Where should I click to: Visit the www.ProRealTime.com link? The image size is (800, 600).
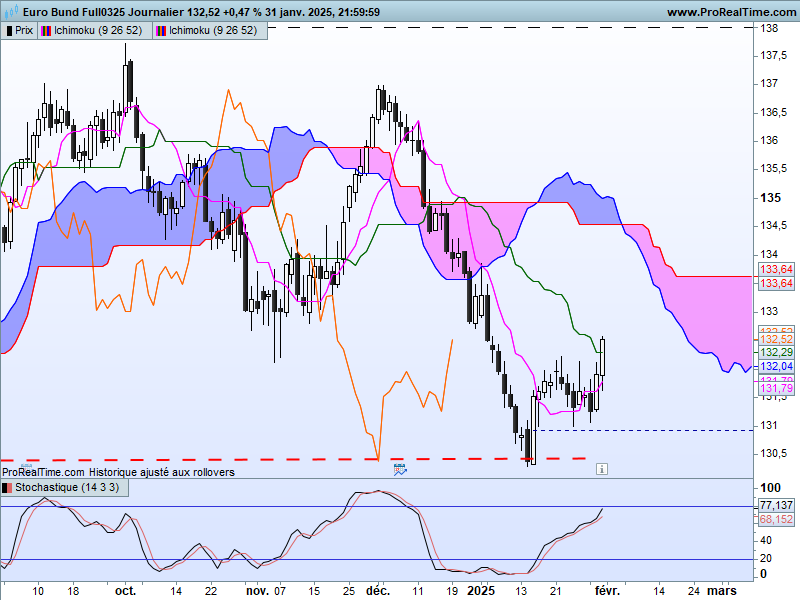732,12
